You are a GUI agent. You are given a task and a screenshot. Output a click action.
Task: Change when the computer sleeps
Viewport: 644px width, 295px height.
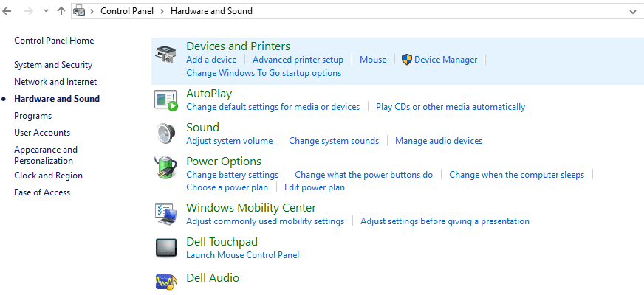pos(517,175)
